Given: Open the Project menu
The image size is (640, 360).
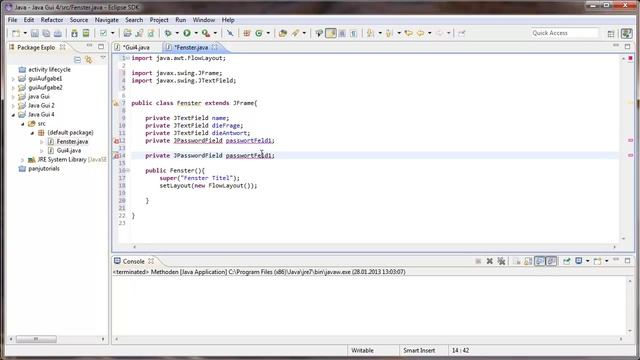Looking at the screenshot, I should tap(159, 20).
